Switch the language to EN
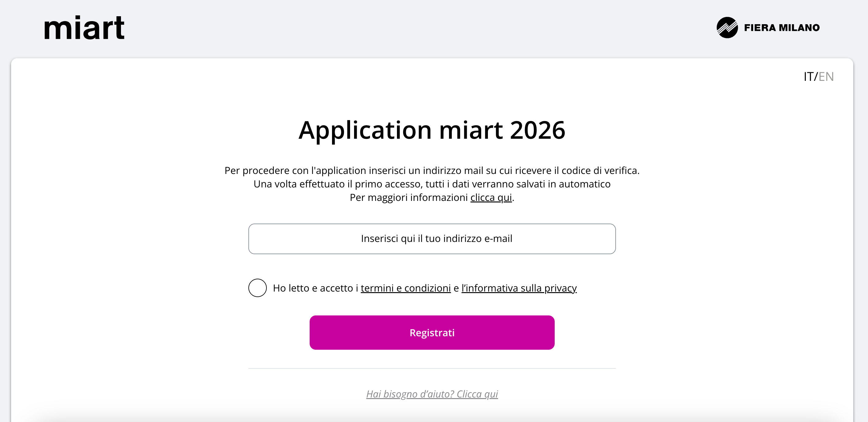The height and width of the screenshot is (422, 868). 826,77
